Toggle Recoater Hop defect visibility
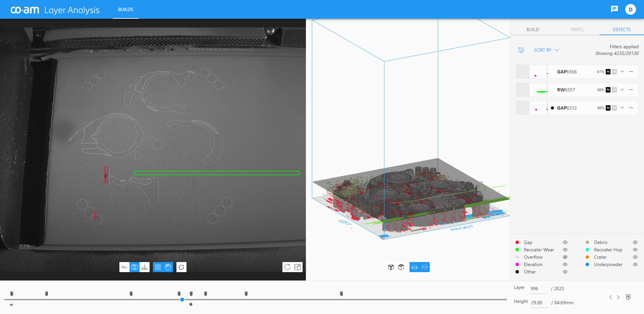 (635, 250)
